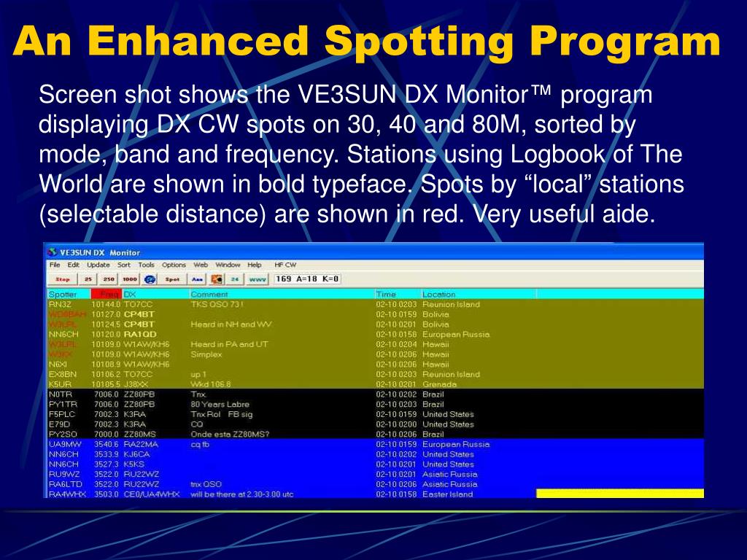Select DX callsign ZZ80MS
Image resolution: width=747 pixels, height=560 pixels.
coord(139,435)
